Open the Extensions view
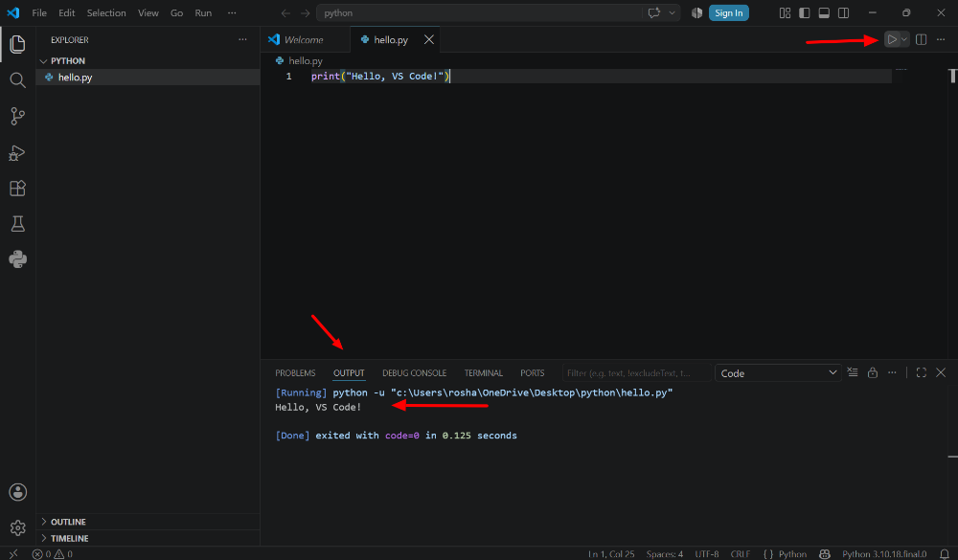This screenshot has height=560, width=958. coord(17,188)
